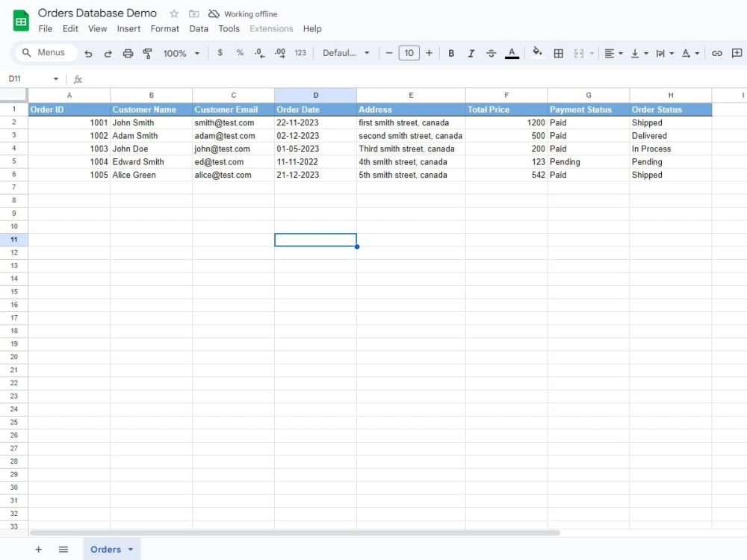This screenshot has width=747, height=560.
Task: Click cell containing adam@test.com
Action: tap(233, 136)
